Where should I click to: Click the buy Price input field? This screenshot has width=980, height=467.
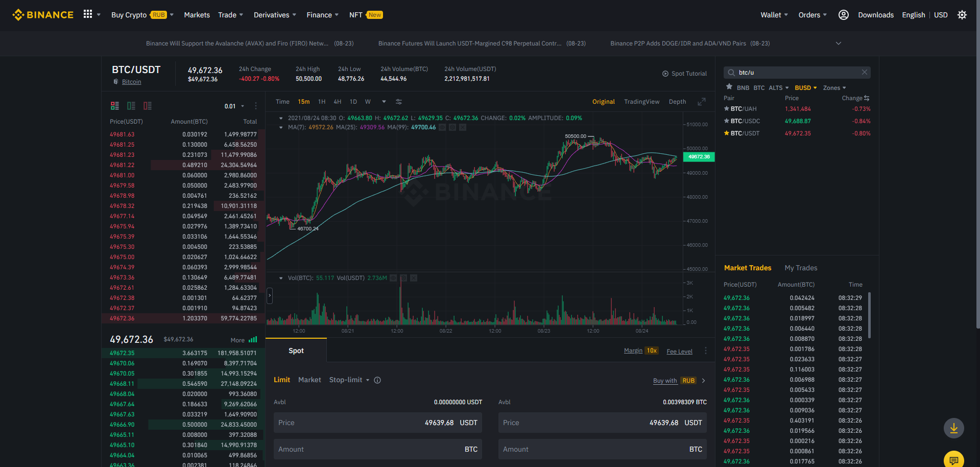click(x=378, y=423)
